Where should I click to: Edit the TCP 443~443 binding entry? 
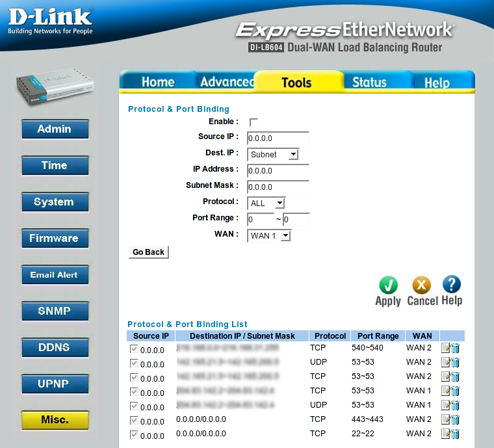(445, 419)
